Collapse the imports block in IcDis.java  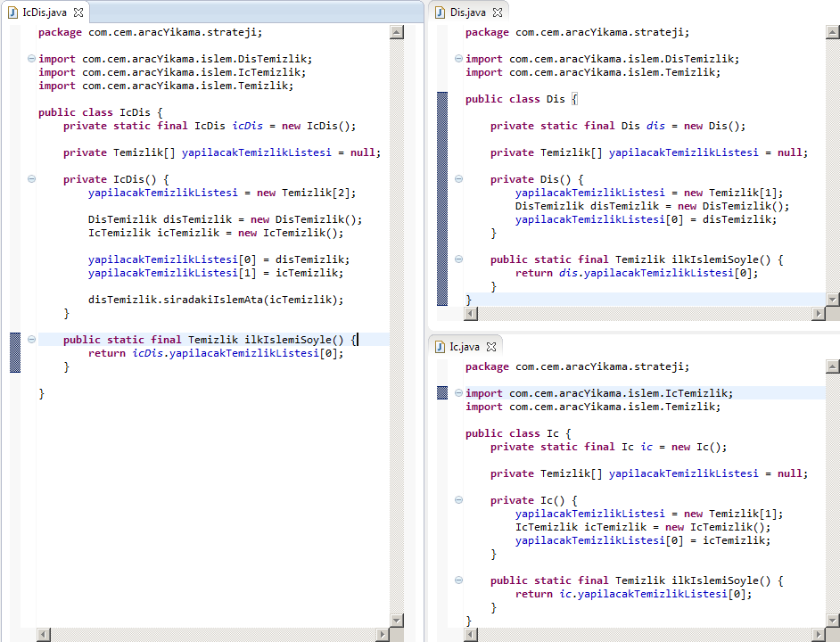click(32, 59)
